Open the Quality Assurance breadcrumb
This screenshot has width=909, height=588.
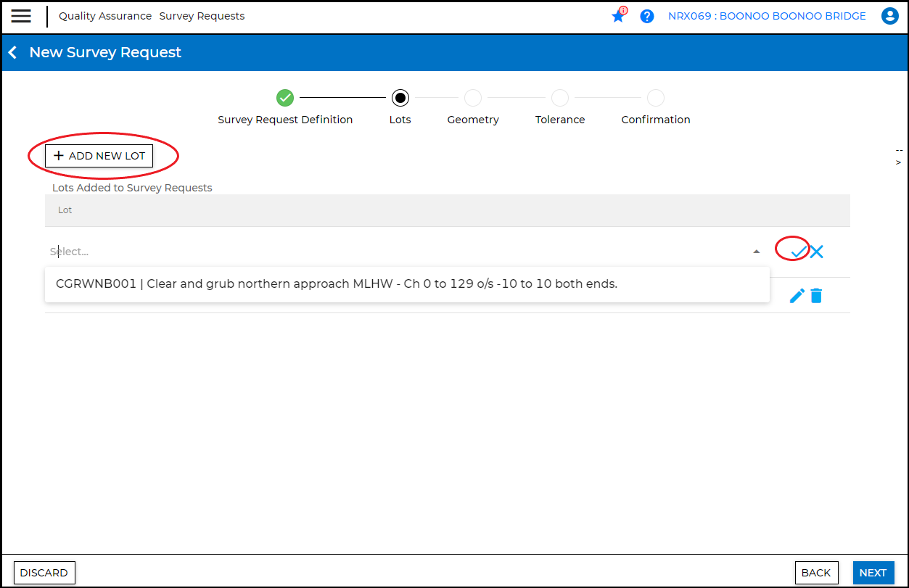click(105, 16)
